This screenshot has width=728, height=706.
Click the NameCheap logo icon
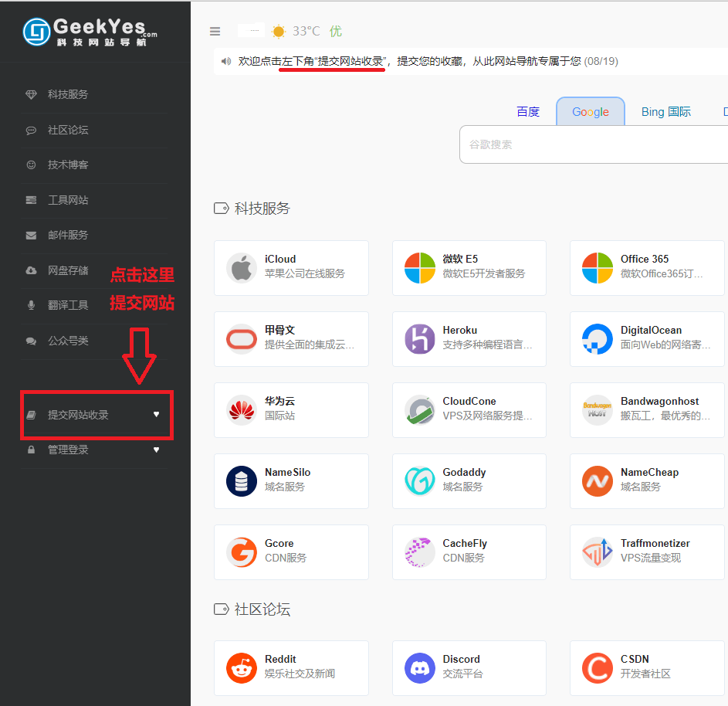[598, 481]
